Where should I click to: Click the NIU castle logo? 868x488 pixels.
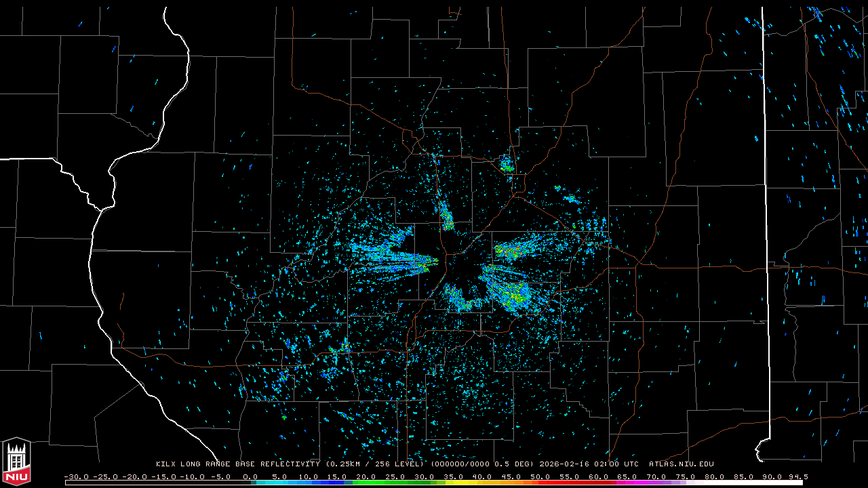point(16,462)
